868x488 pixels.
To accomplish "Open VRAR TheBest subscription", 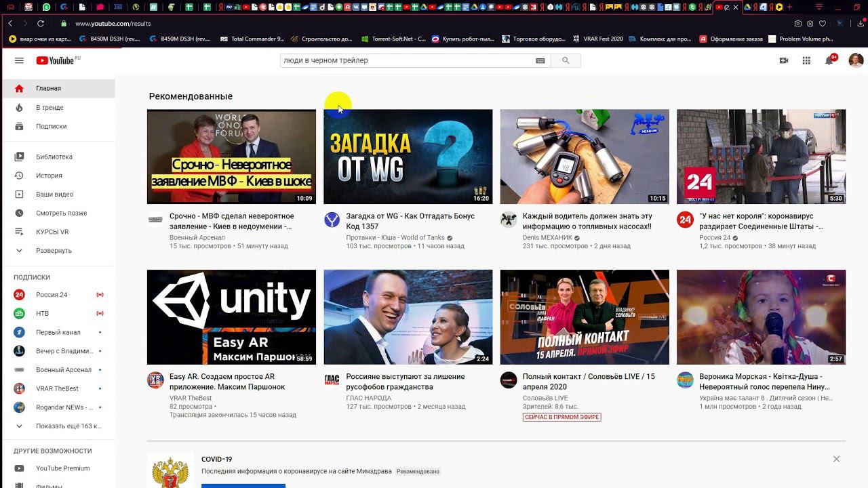I will click(x=58, y=388).
